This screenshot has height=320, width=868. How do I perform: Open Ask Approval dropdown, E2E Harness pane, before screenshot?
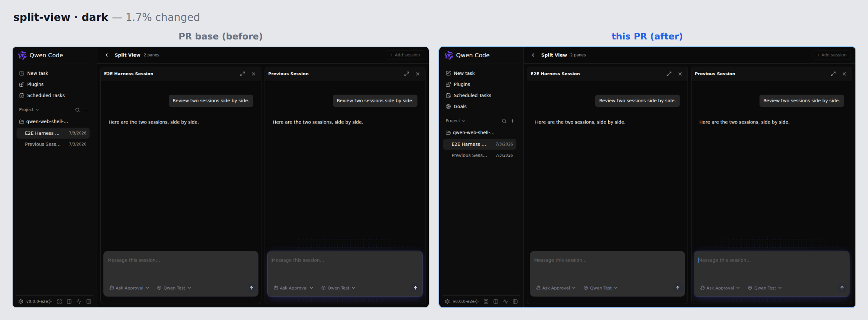129,288
